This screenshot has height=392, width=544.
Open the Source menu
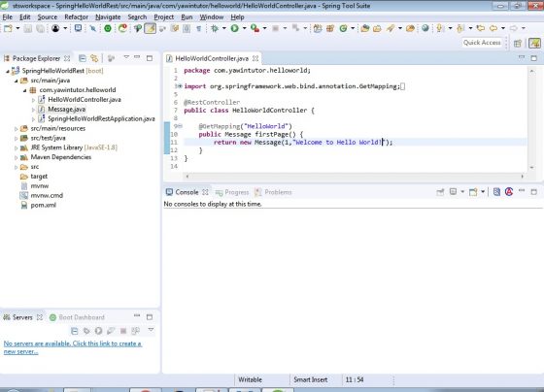(48, 17)
